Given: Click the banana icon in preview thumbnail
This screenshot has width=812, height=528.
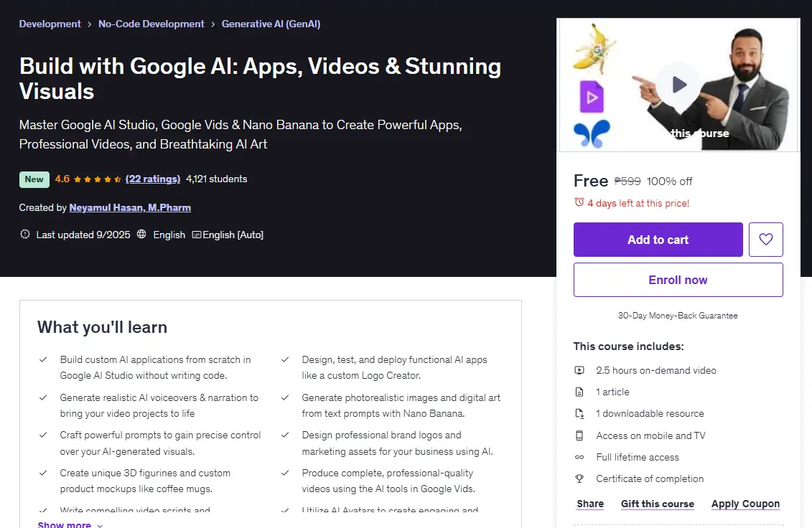Looking at the screenshot, I should [x=595, y=49].
